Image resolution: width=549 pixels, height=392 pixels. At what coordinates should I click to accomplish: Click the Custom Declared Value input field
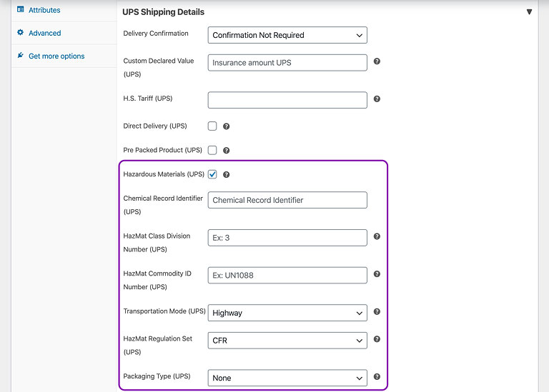click(287, 63)
